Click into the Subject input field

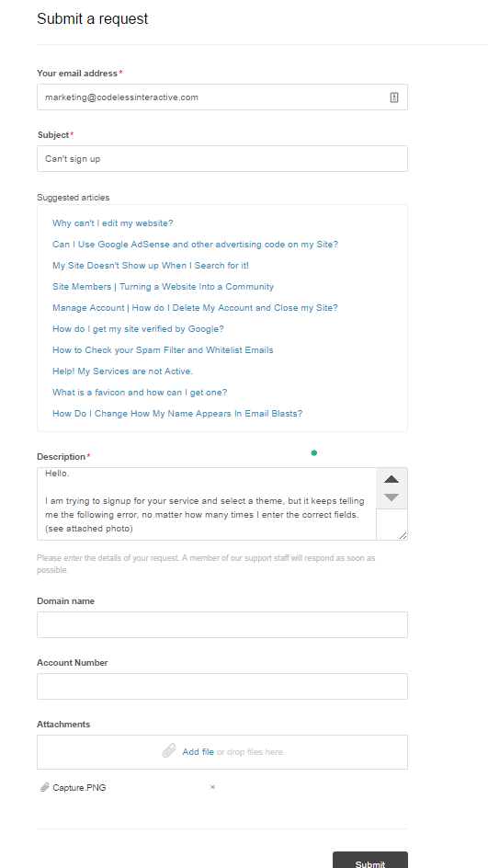pyautogui.click(x=222, y=159)
